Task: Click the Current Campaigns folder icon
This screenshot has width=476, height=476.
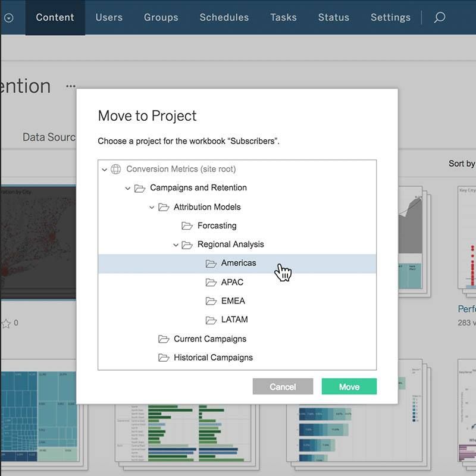Action: pos(164,339)
